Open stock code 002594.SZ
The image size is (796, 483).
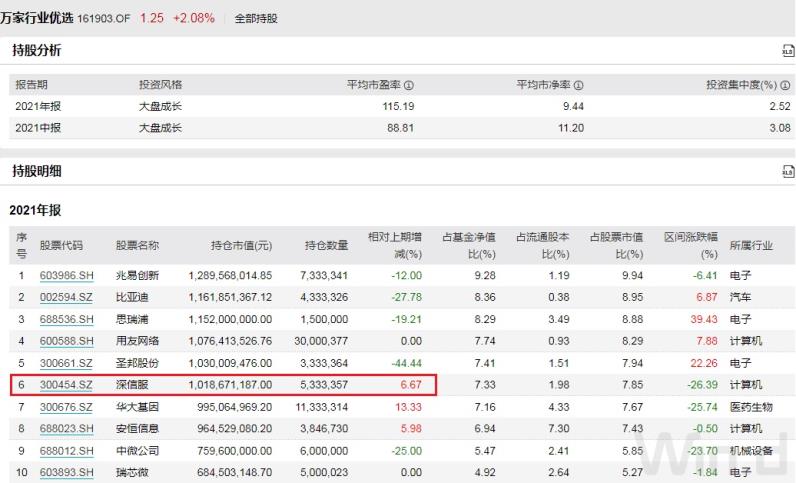(x=66, y=298)
